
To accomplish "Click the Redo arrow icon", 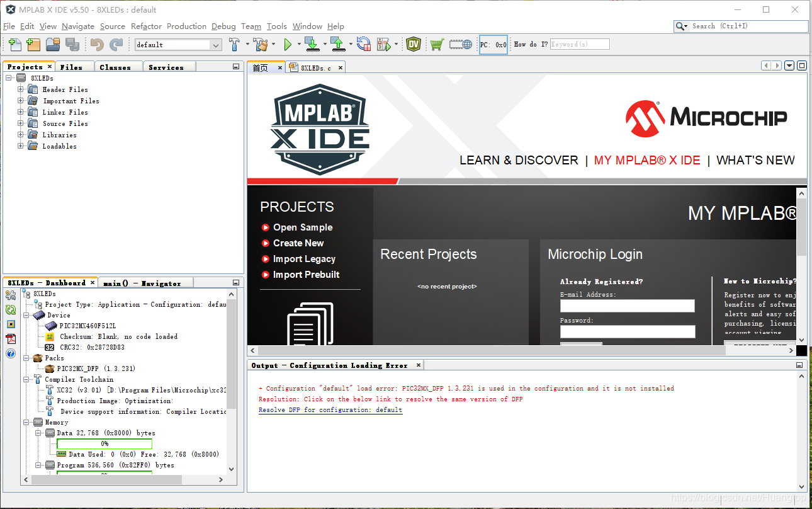I will tap(116, 44).
